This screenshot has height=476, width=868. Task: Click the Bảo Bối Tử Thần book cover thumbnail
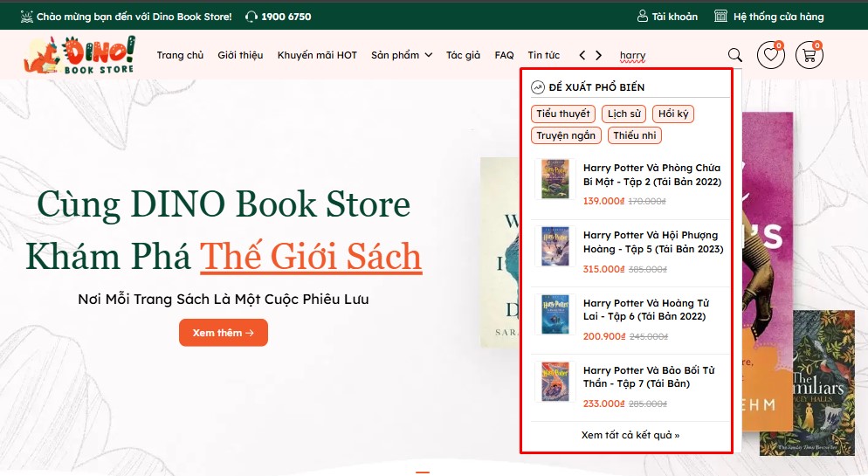(555, 382)
